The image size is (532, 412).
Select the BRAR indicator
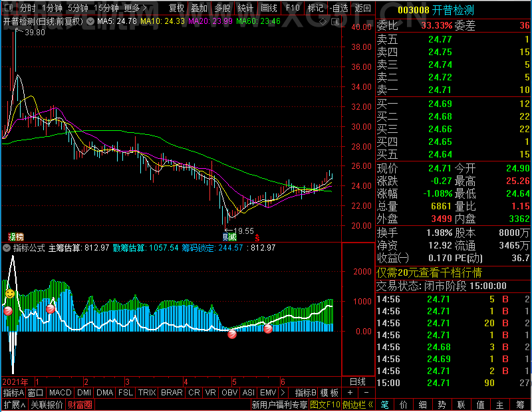tap(172, 393)
